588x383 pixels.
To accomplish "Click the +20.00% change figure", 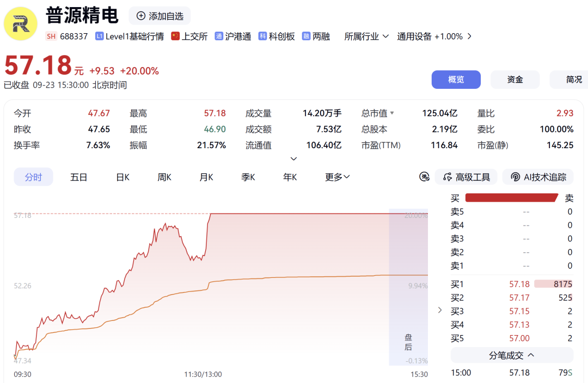I will [x=139, y=71].
